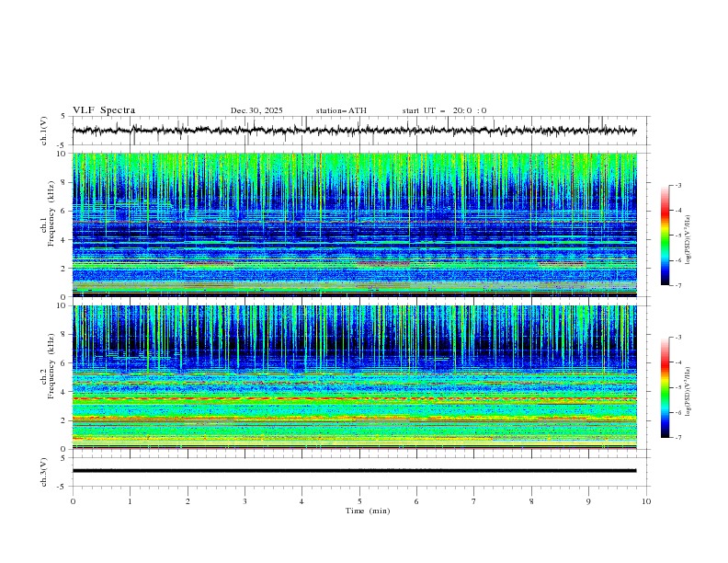
Task: Click time axis tick label "0"
Action: (x=73, y=501)
